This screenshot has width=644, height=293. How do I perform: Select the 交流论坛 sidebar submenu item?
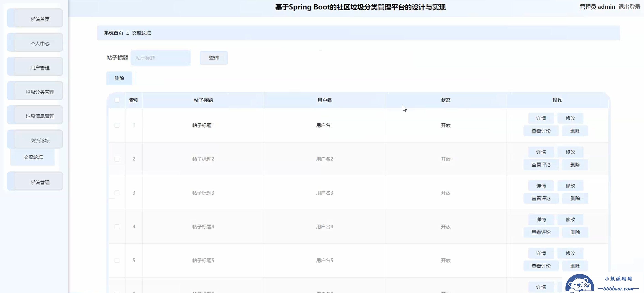point(32,157)
